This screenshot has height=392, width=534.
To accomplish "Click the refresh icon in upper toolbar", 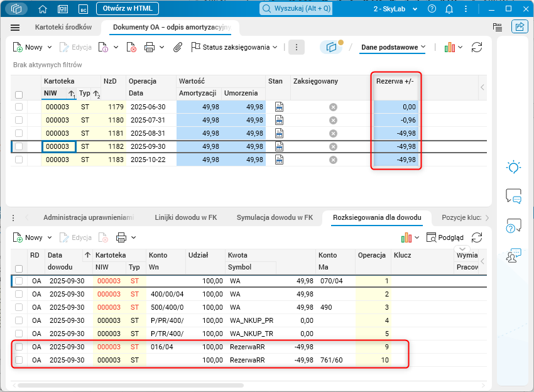I will coord(477,47).
